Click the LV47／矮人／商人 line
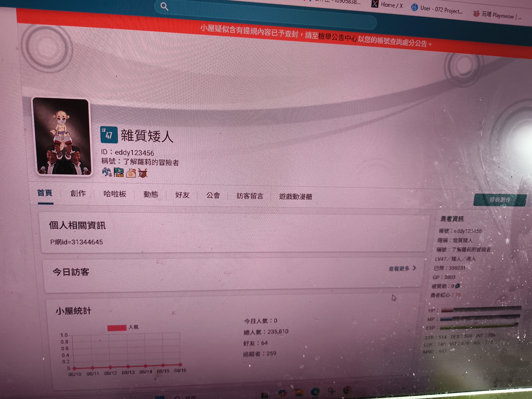This screenshot has width=532, height=399. (x=455, y=259)
